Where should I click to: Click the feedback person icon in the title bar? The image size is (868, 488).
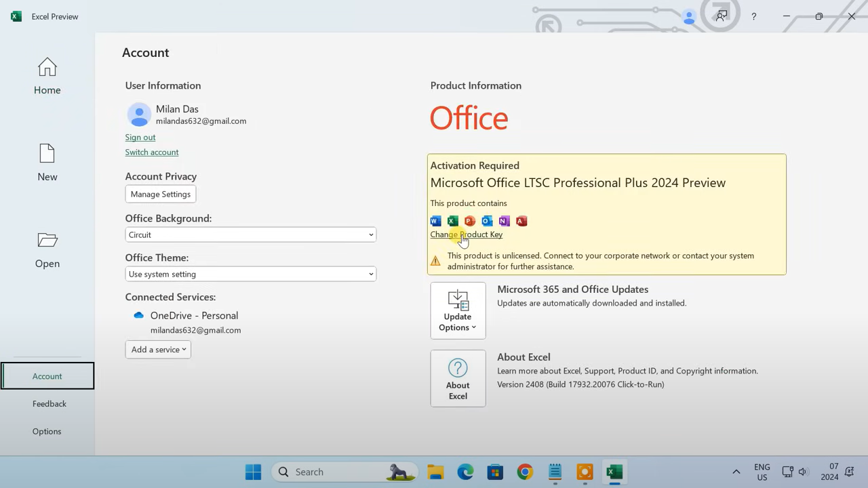coord(722,16)
